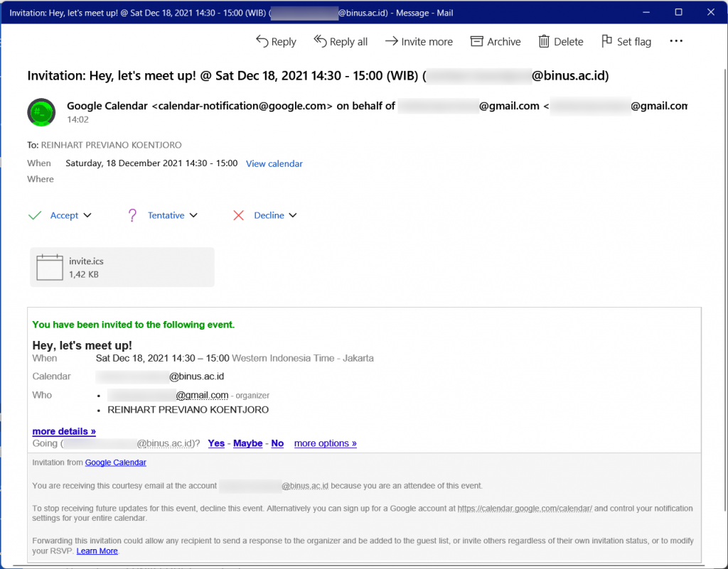Open the Google Calendar link

coord(115,462)
